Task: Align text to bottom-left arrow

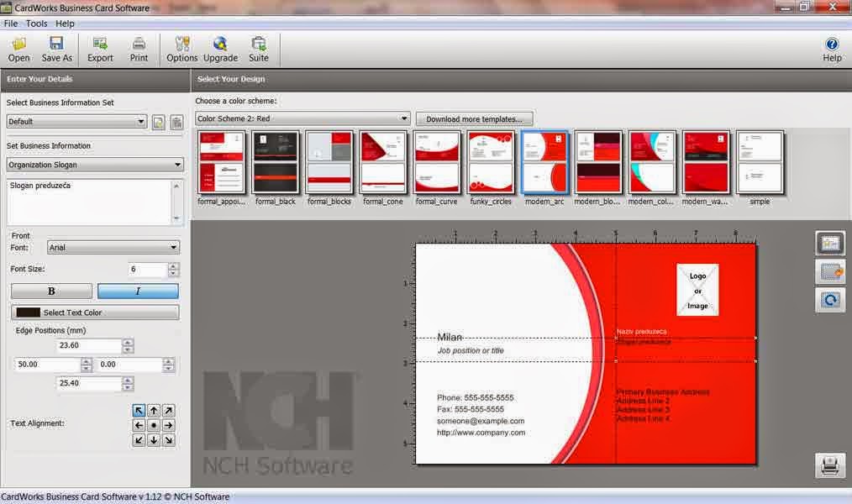Action: pyautogui.click(x=139, y=440)
